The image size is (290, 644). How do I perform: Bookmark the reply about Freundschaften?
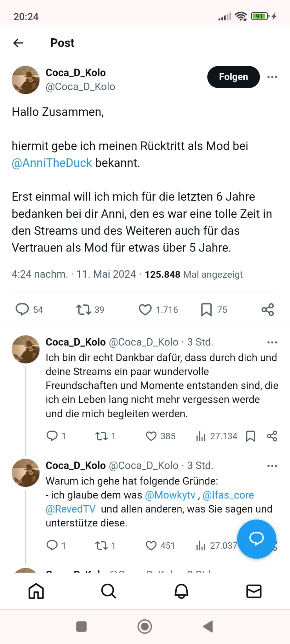pyautogui.click(x=250, y=436)
